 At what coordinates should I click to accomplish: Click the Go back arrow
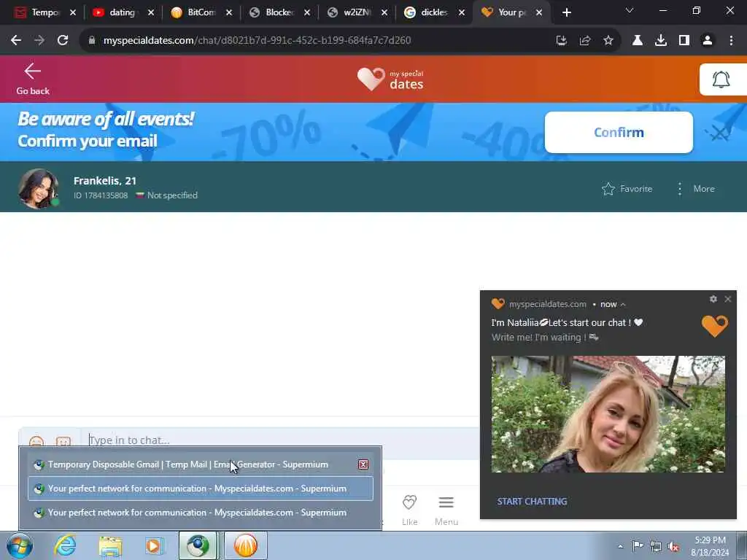click(32, 71)
